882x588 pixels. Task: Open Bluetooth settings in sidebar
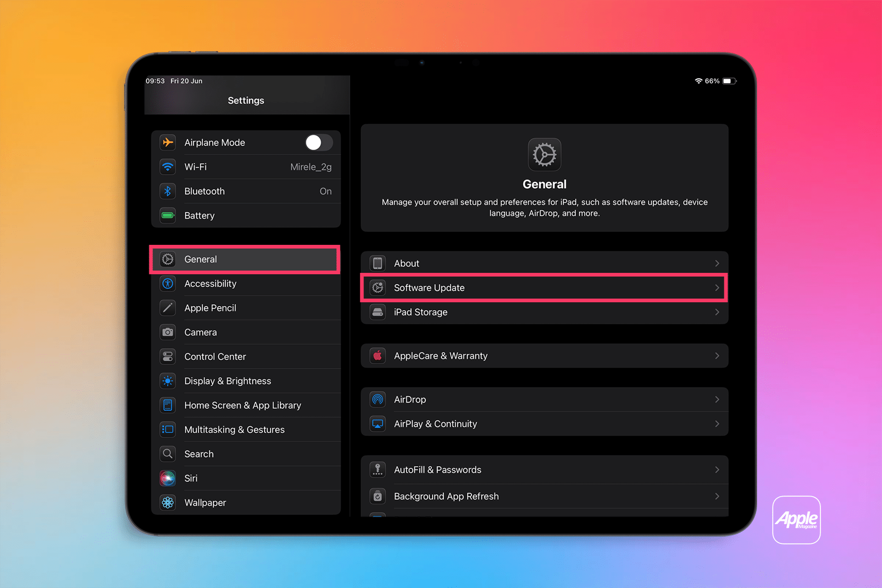pos(246,191)
